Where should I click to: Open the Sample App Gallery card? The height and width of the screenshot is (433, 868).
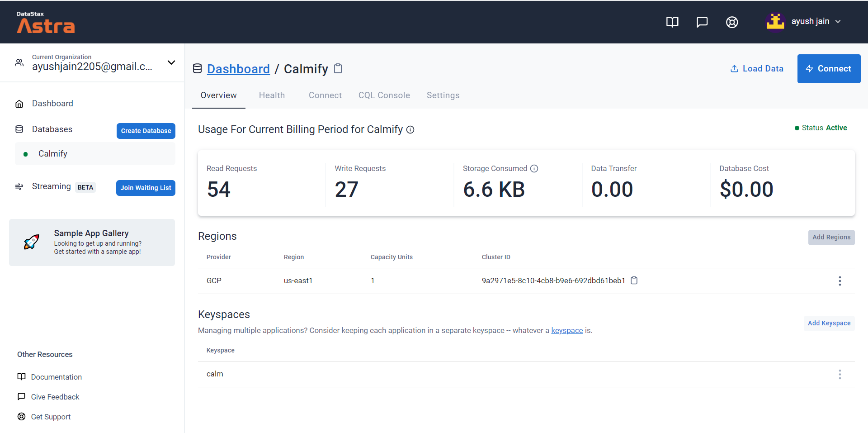click(92, 243)
